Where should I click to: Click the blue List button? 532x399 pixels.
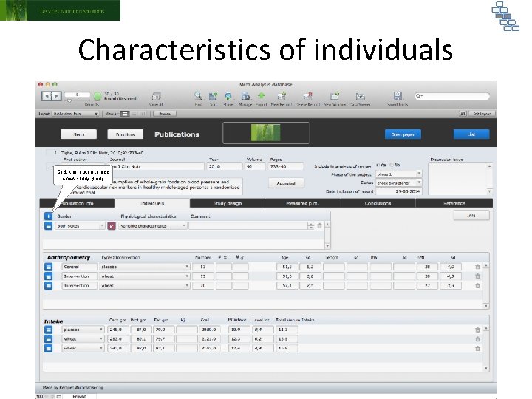[471, 134]
